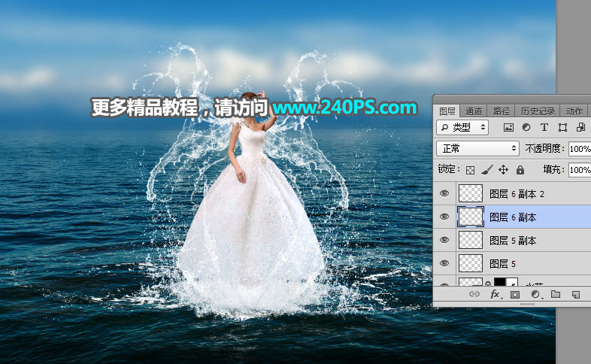The width and height of the screenshot is (591, 364).
Task: Click the 不透明度 opacity value field
Action: tap(580, 149)
